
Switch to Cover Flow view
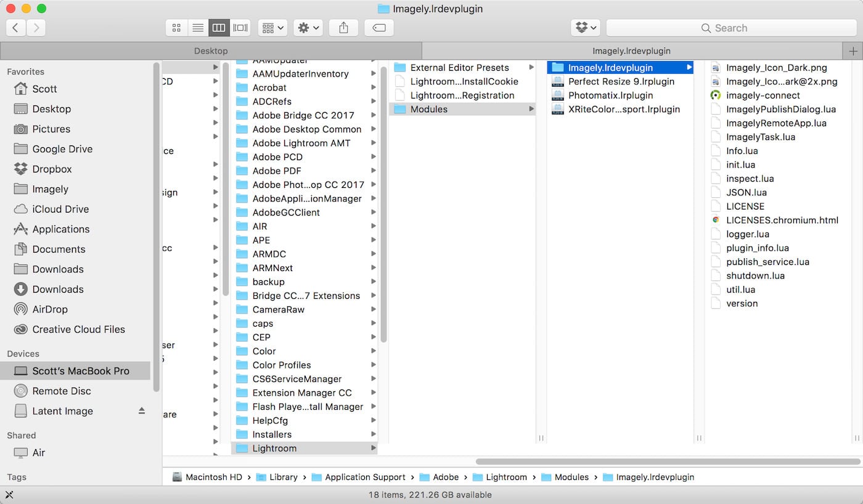[x=240, y=28]
